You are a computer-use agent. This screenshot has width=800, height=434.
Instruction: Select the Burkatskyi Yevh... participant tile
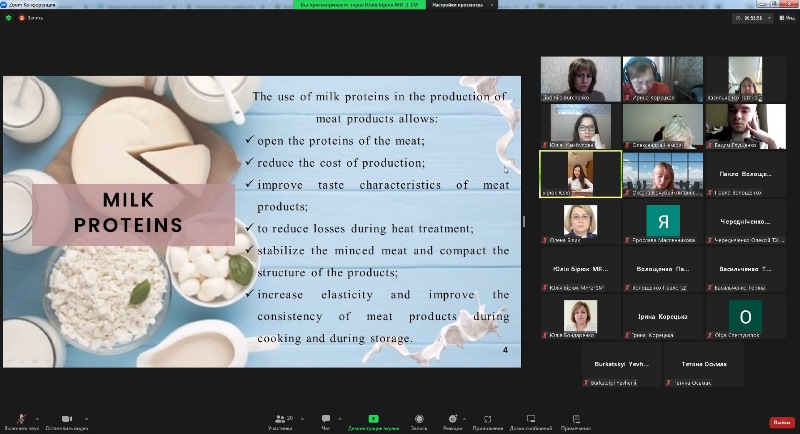621,364
